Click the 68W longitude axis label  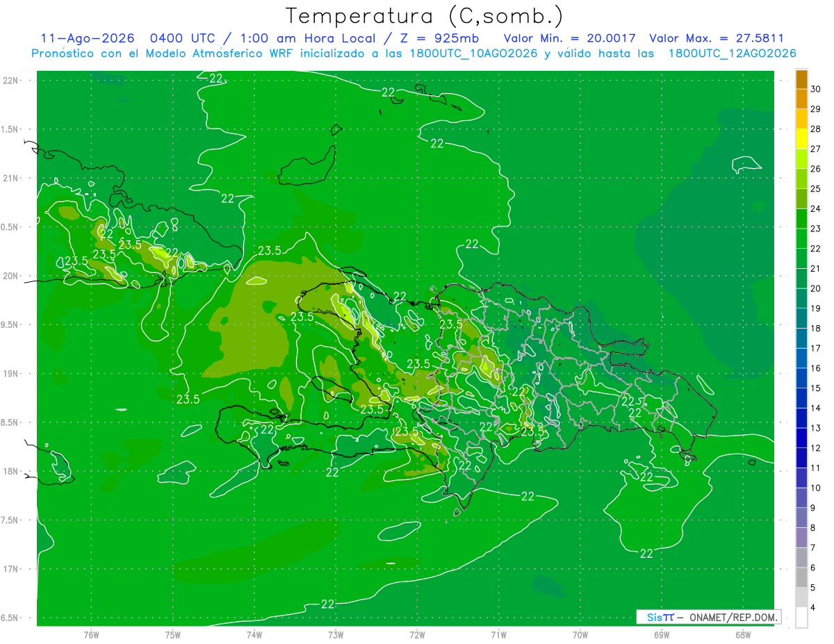coord(743,634)
